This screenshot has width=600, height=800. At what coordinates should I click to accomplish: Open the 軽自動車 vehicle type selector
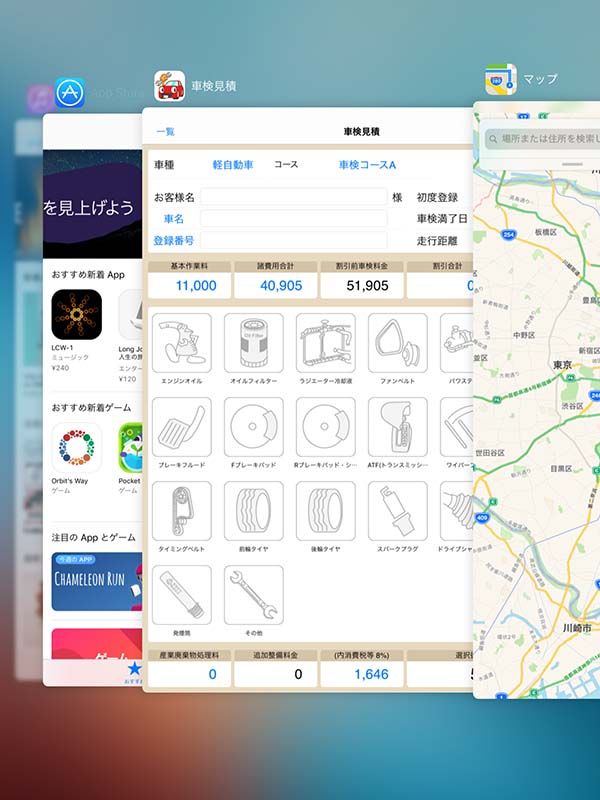point(233,164)
